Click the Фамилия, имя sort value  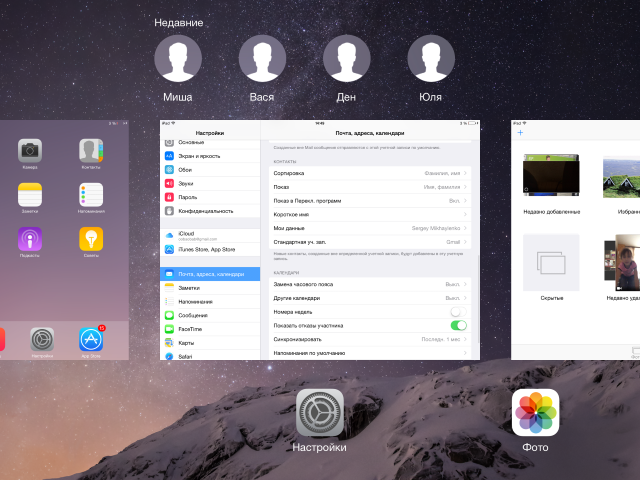click(x=442, y=173)
